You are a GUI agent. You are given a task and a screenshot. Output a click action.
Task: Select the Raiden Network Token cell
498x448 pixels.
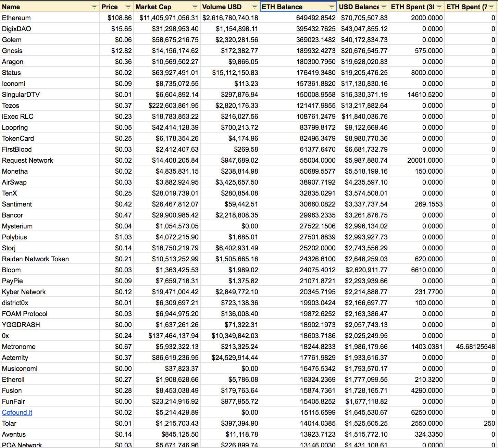[36, 259]
